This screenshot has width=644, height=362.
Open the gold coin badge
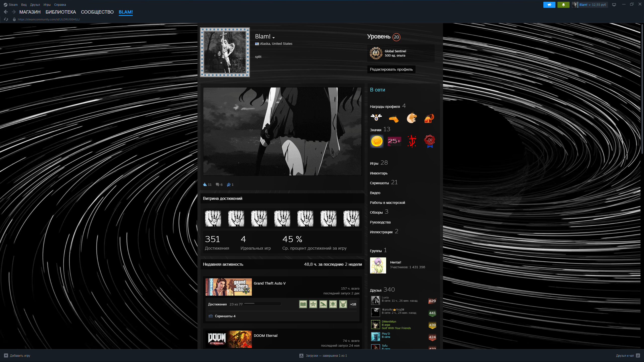tap(377, 141)
